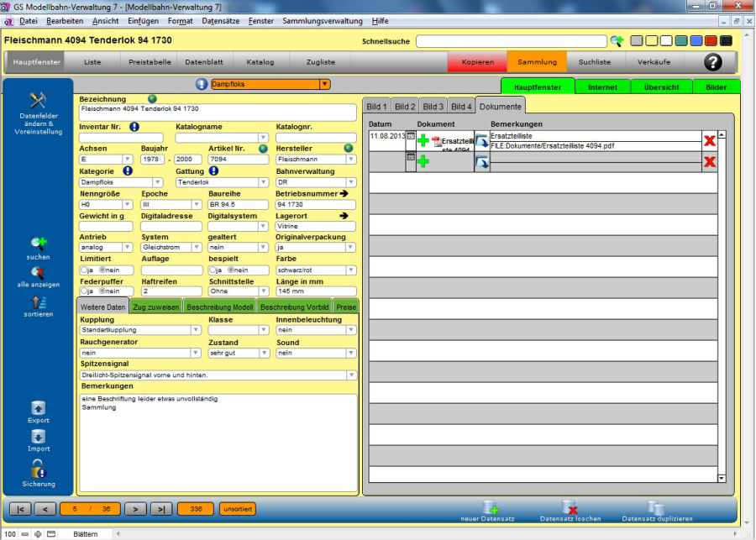Switch to Beschreibung Modell tab

pyautogui.click(x=219, y=307)
